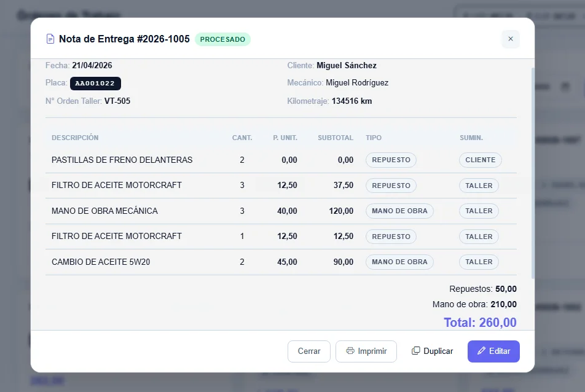Close the delivery note dialog with the X

pos(511,39)
